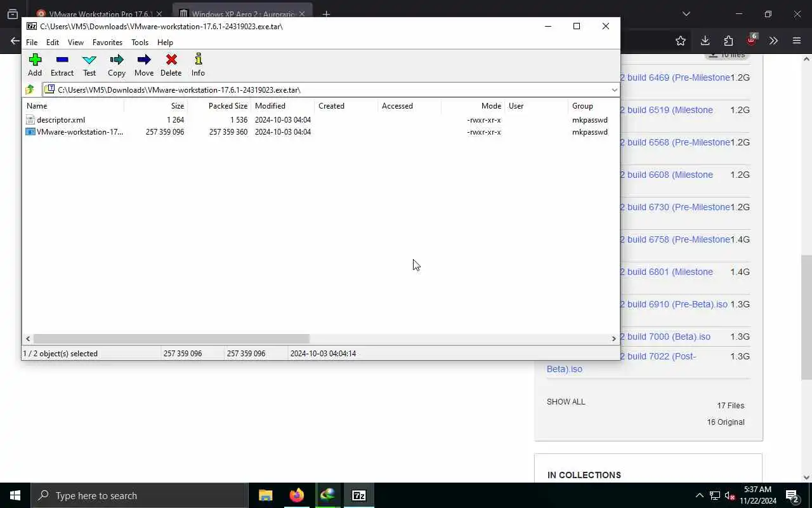Viewport: 812px width, 508px height.
Task: Click the SHOW ALL files link
Action: coord(566,402)
